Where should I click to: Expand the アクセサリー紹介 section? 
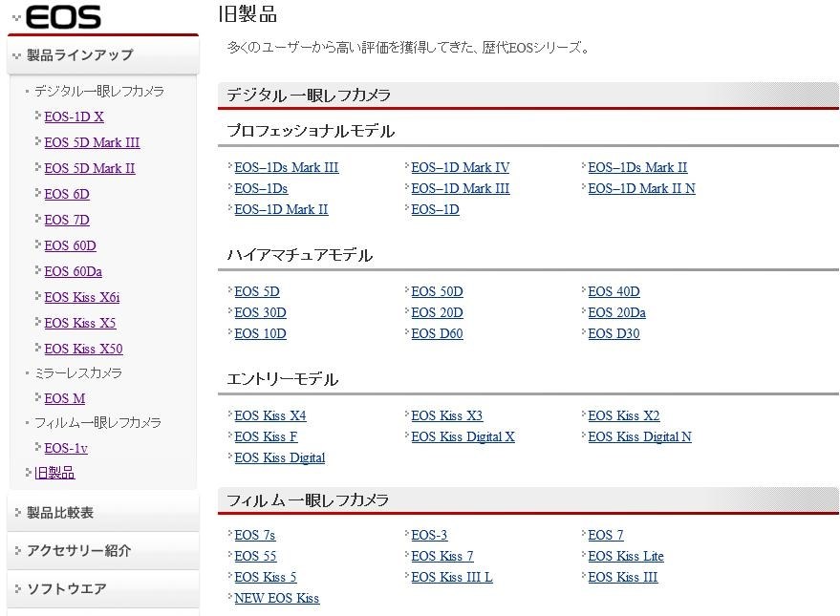(103, 550)
